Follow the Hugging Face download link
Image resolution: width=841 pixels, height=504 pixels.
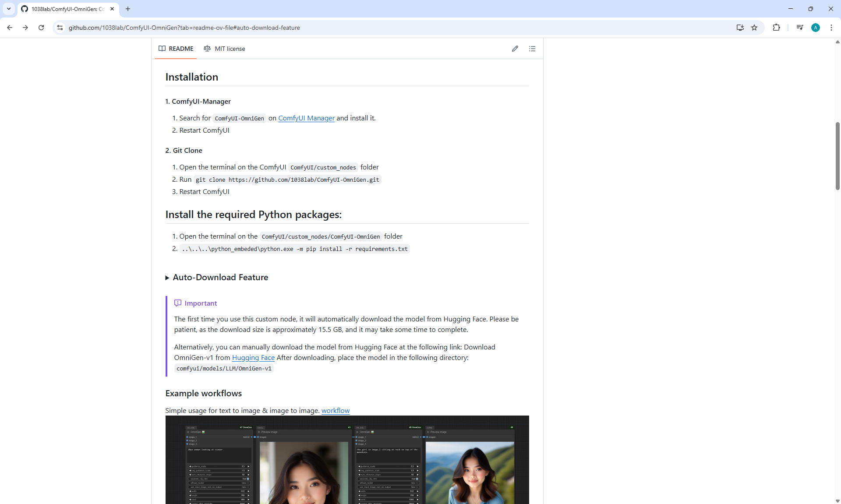tap(253, 358)
